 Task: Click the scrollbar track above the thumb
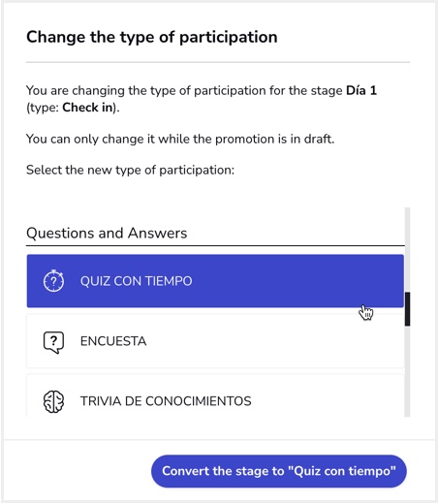click(x=407, y=249)
